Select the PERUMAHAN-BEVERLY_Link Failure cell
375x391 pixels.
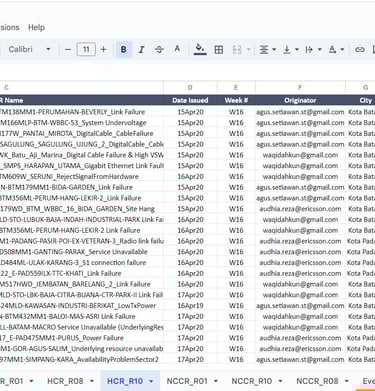pyautogui.click(x=82, y=112)
